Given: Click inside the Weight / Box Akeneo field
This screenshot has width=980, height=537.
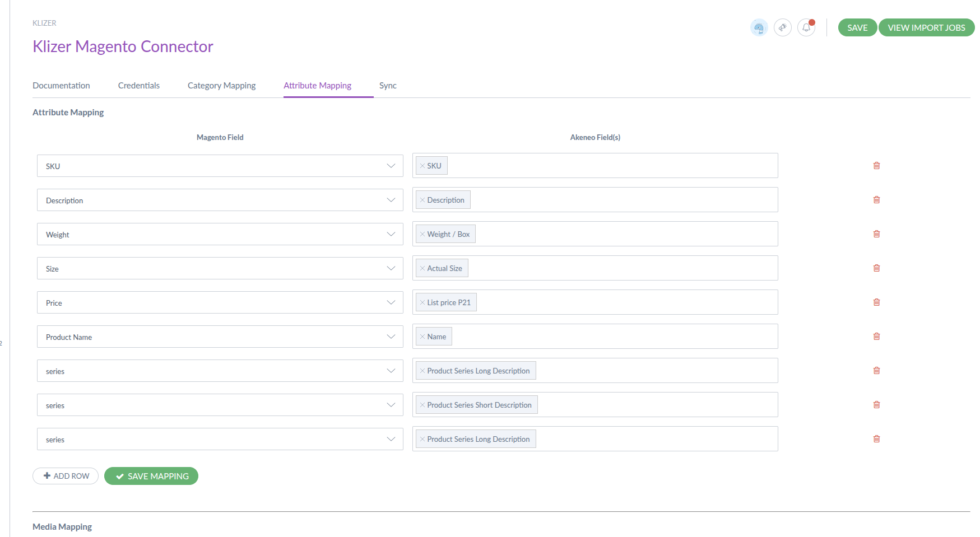Looking at the screenshot, I should (622, 234).
